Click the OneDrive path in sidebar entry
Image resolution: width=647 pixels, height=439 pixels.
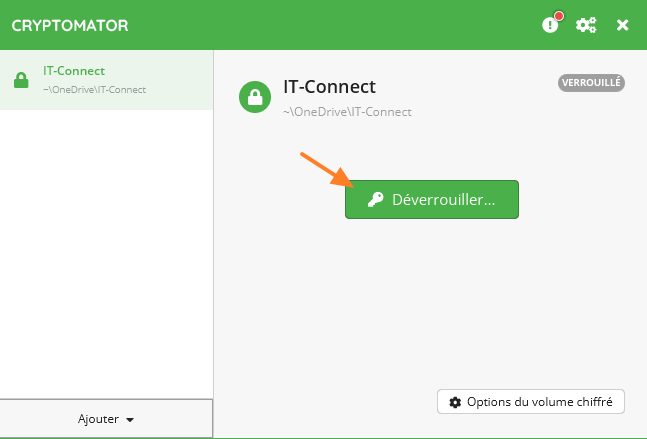(x=94, y=90)
